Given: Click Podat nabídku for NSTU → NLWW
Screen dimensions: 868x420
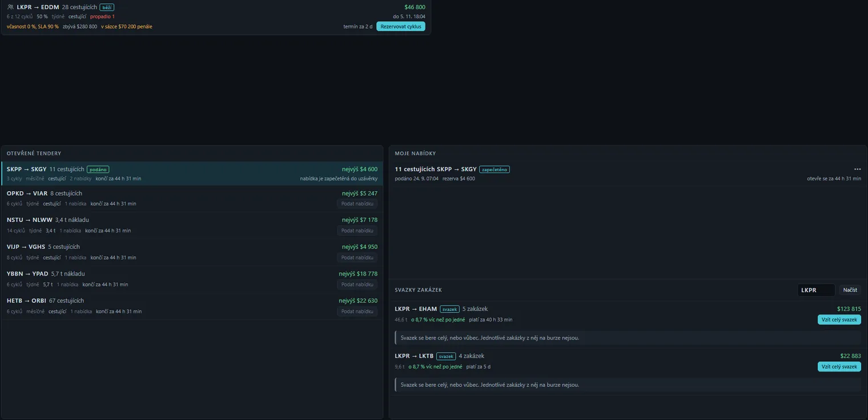Looking at the screenshot, I should tap(357, 231).
